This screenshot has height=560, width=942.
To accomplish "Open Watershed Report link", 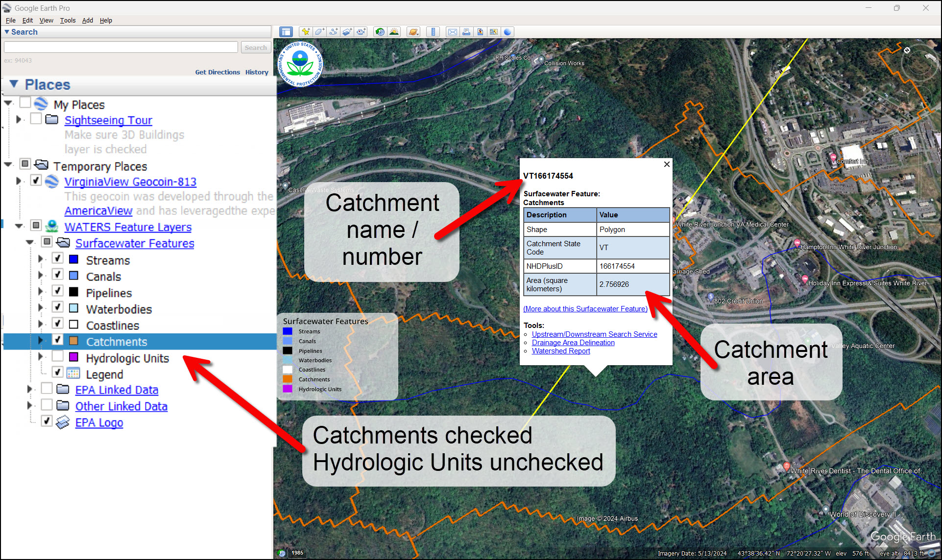I will [561, 351].
